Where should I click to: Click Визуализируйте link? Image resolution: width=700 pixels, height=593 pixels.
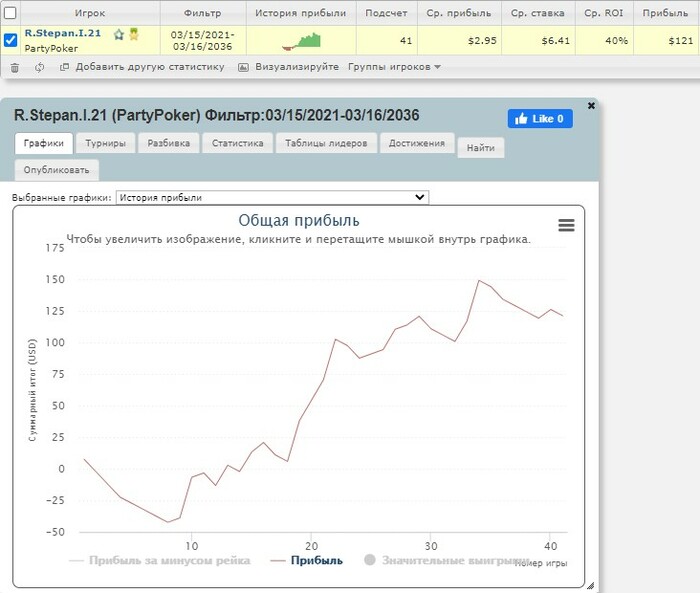[x=297, y=67]
